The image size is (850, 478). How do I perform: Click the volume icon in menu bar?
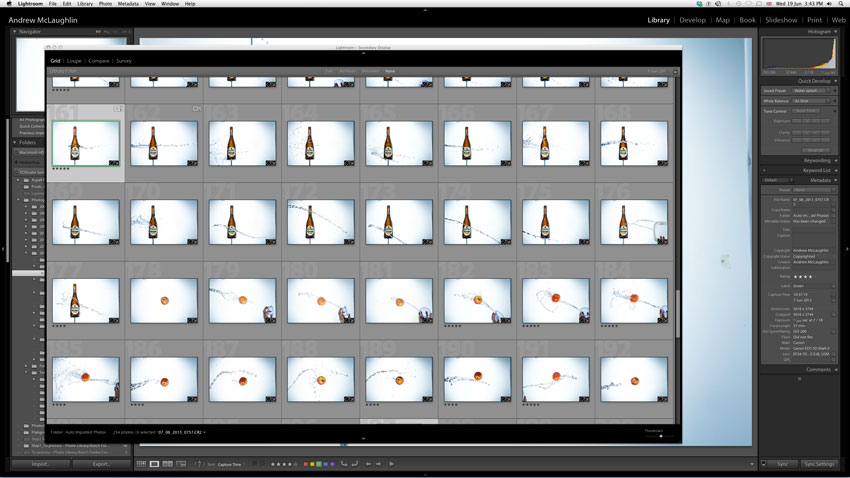click(829, 4)
